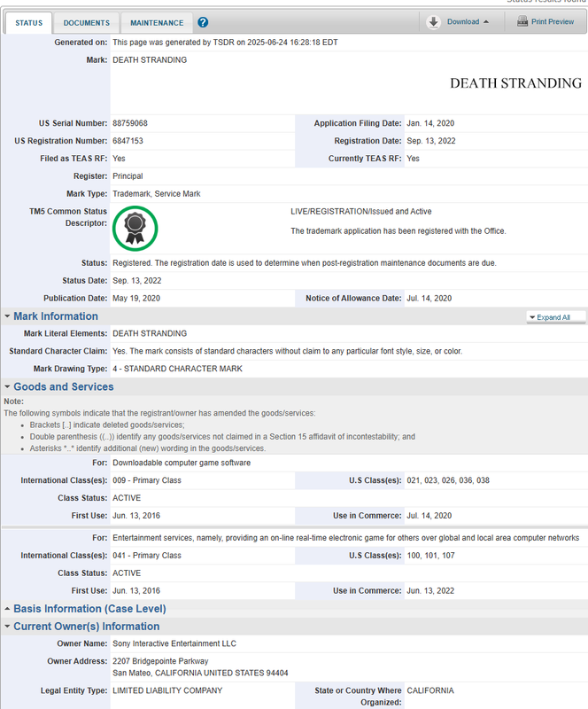588x709 pixels.
Task: Click U.S classes 100, 101, 107
Action: [x=430, y=556]
